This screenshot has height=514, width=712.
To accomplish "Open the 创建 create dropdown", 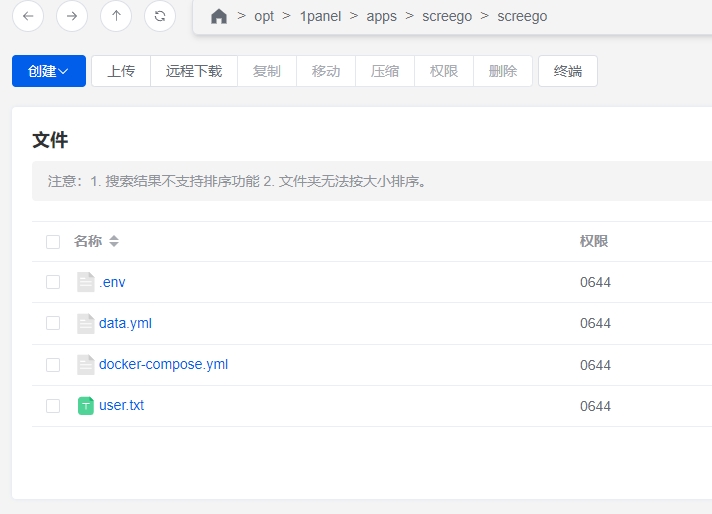I will pyautogui.click(x=49, y=71).
